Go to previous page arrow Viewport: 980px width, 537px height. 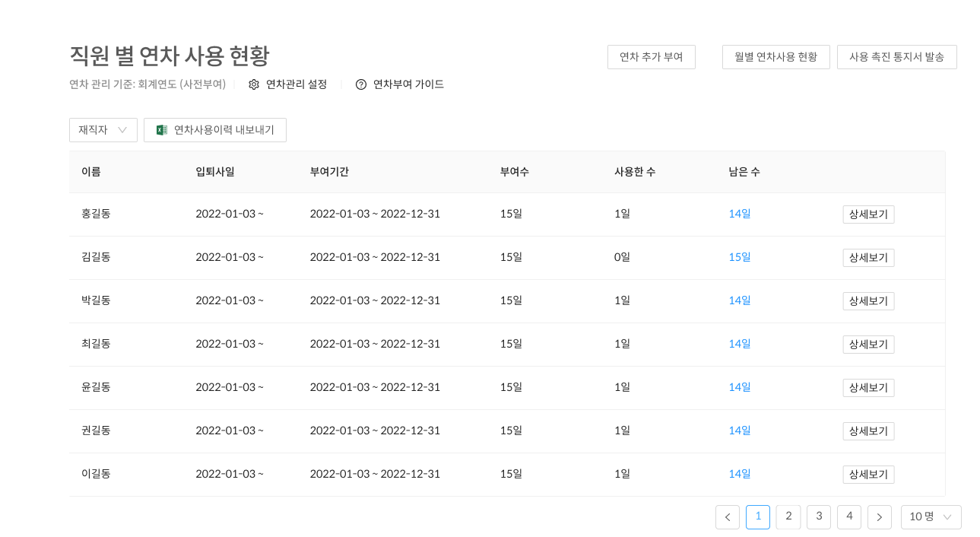[x=728, y=517]
